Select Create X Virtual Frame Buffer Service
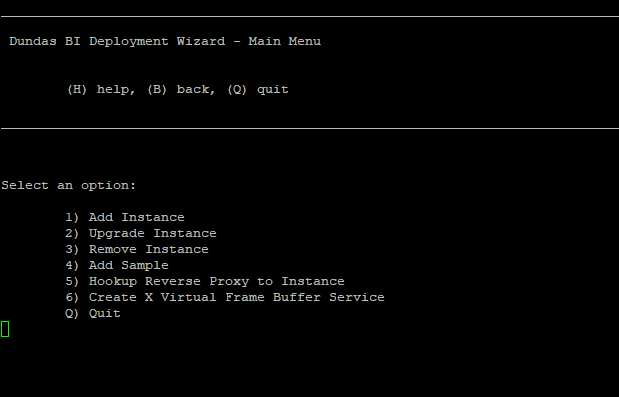The image size is (619, 397). coord(236,297)
